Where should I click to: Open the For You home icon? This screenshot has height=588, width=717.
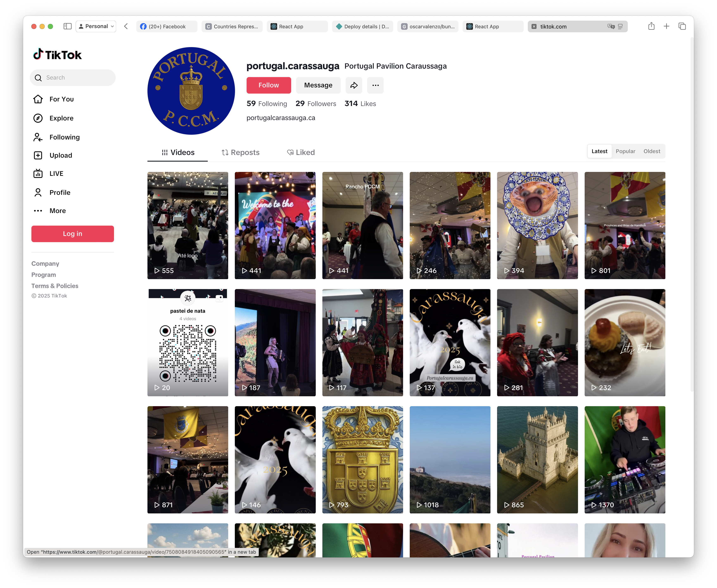pyautogui.click(x=38, y=99)
